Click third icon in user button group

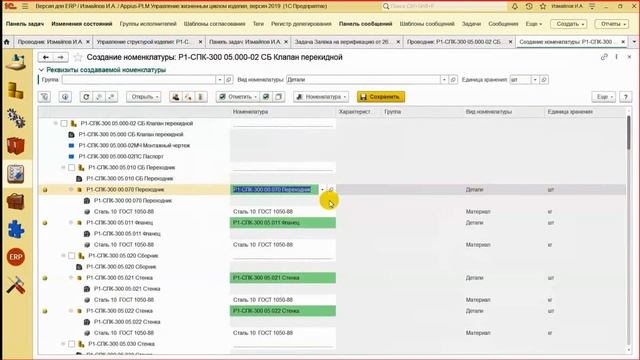point(200,97)
